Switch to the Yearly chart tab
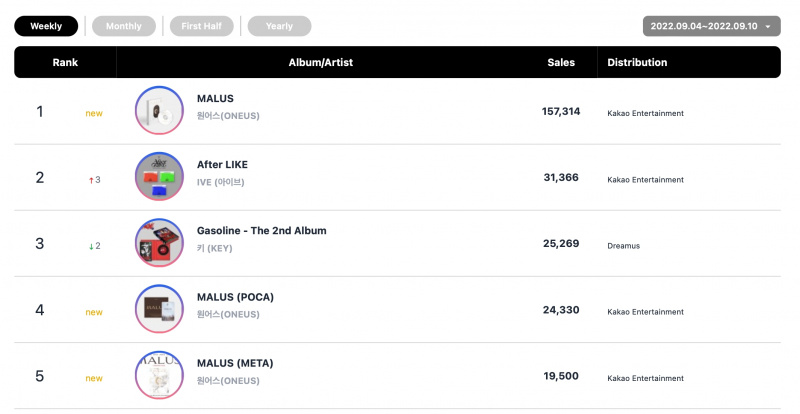 pyautogui.click(x=279, y=26)
